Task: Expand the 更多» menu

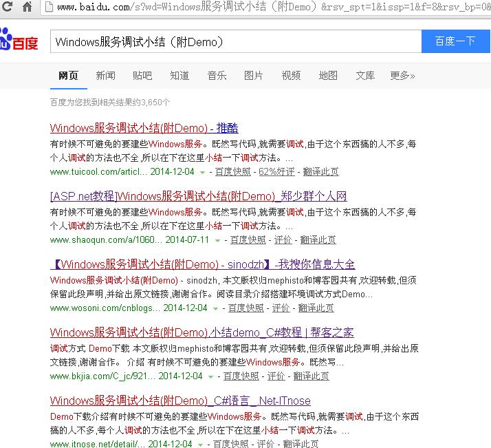Action: pos(402,76)
